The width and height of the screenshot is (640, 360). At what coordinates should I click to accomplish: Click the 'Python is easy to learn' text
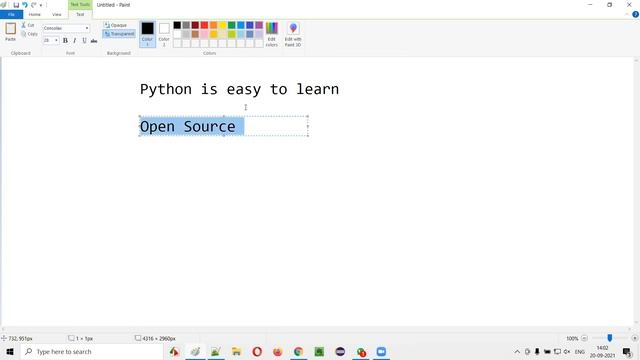pos(239,89)
